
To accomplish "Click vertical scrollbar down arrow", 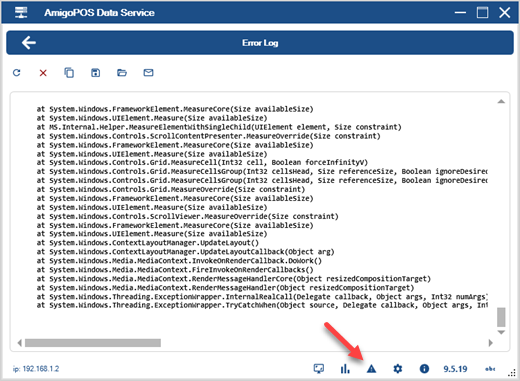I will pyautogui.click(x=501, y=332).
